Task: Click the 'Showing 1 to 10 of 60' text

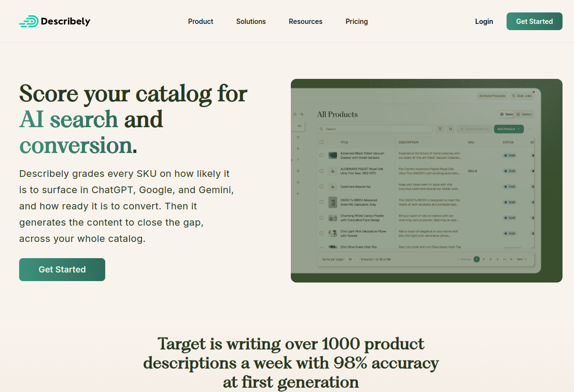Action: click(x=376, y=259)
